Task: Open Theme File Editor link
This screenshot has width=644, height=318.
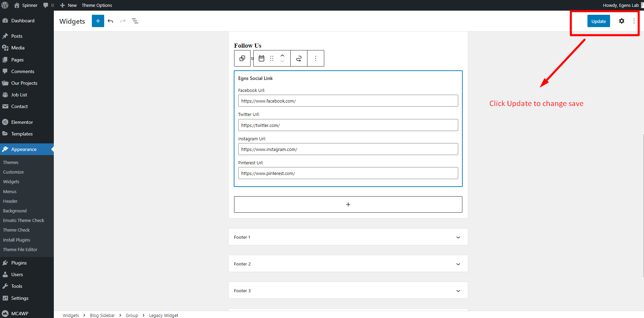Action: pyautogui.click(x=20, y=249)
